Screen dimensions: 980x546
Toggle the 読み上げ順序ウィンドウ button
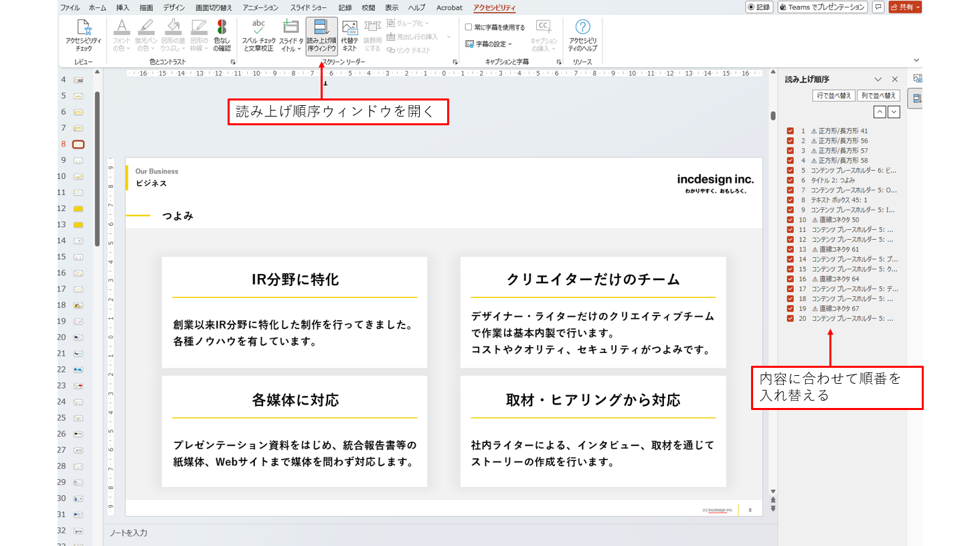[321, 36]
